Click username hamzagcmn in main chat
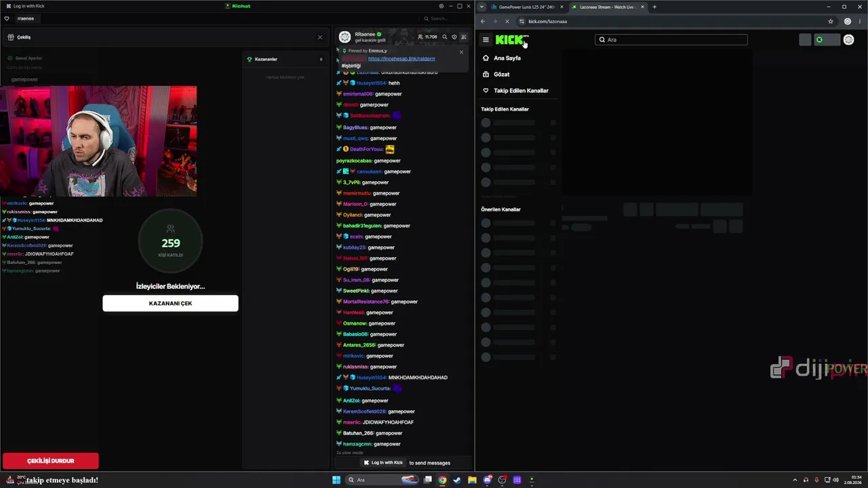This screenshot has width=868, height=488. 357,444
